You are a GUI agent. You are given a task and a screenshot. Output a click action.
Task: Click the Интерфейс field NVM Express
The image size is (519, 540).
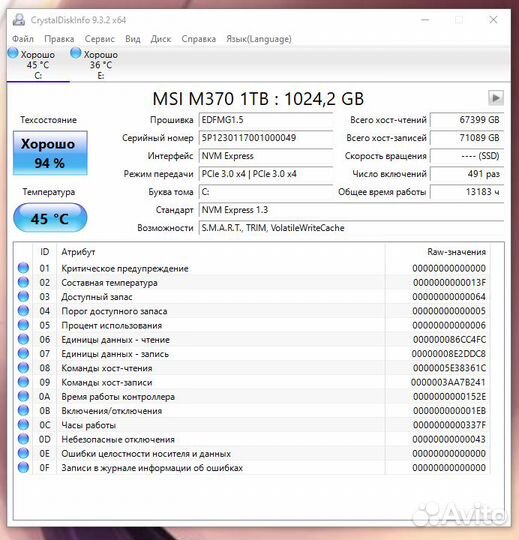coord(266,156)
